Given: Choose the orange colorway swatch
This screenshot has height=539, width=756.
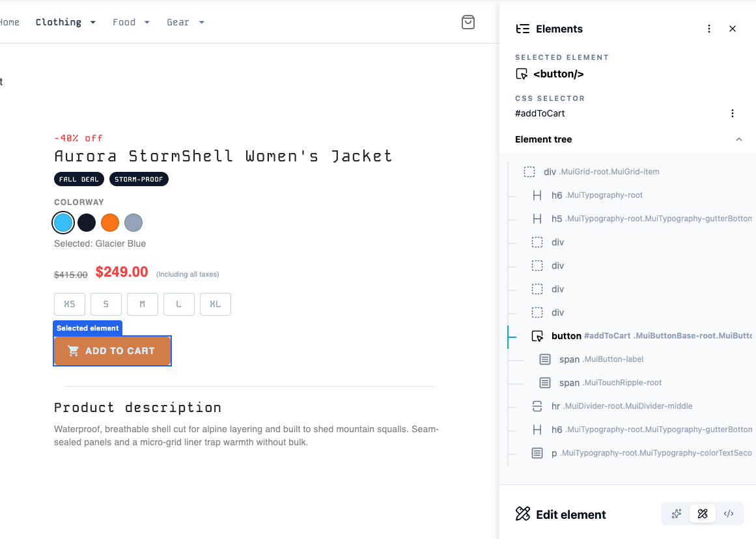Looking at the screenshot, I should tap(110, 223).
